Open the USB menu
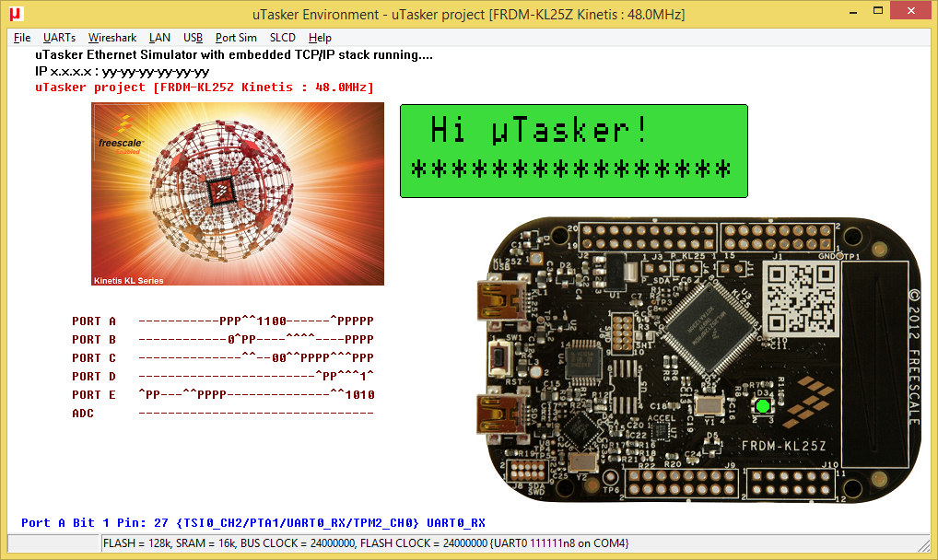The width and height of the screenshot is (938, 560). coord(193,38)
